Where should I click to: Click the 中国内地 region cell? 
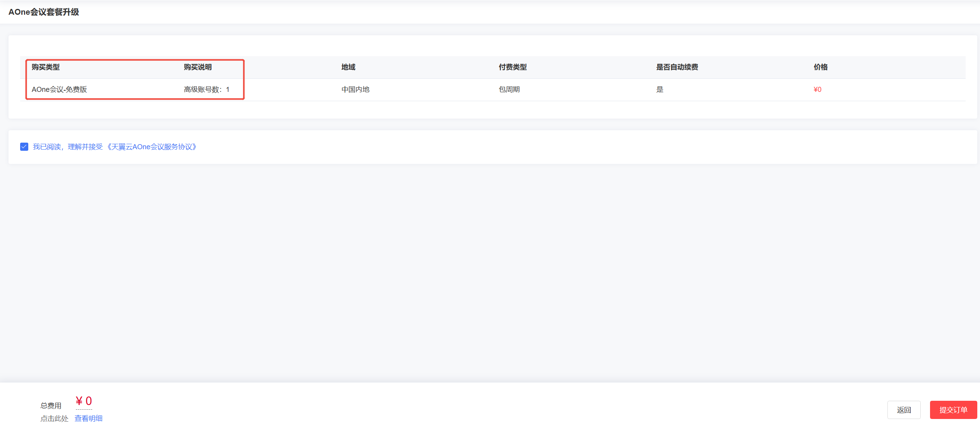[355, 90]
